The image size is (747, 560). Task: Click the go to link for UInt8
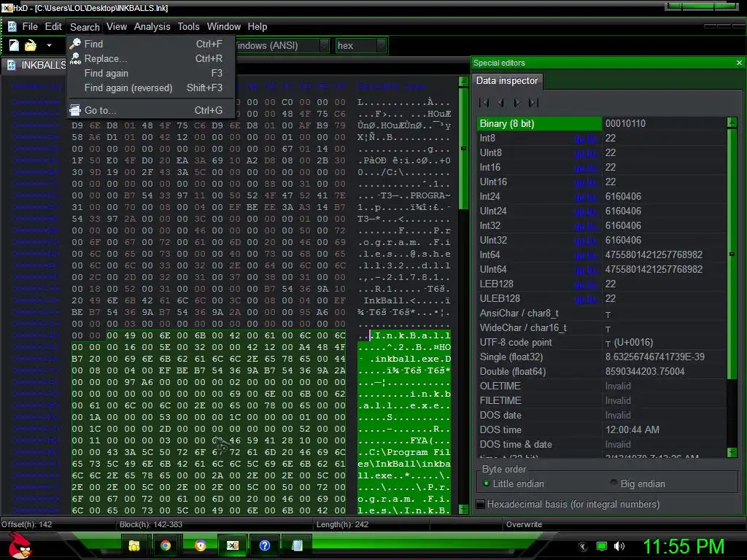586,153
